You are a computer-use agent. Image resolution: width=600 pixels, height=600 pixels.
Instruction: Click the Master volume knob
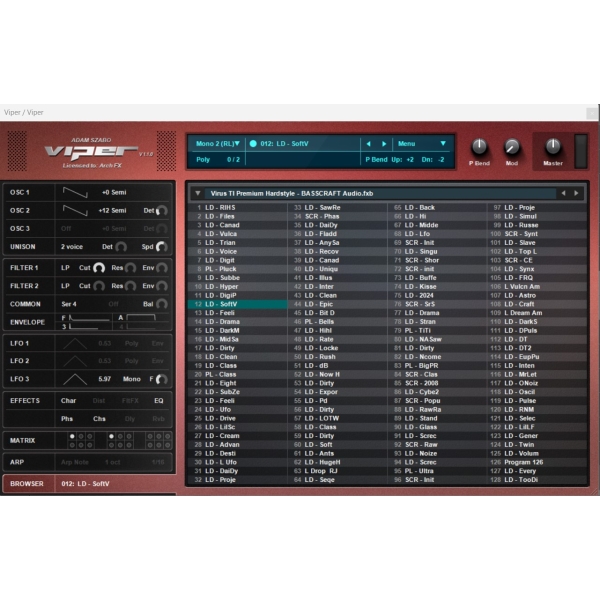[x=553, y=147]
